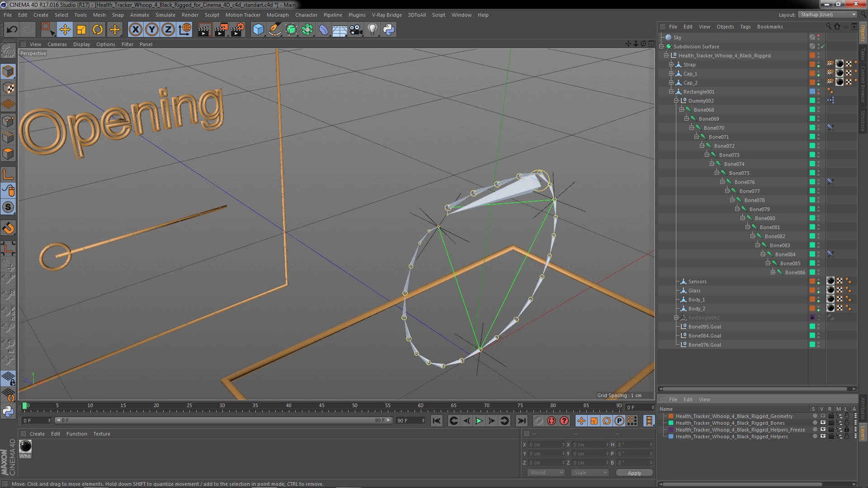868x488 pixels.
Task: Open the Simulate menu
Action: 165,15
